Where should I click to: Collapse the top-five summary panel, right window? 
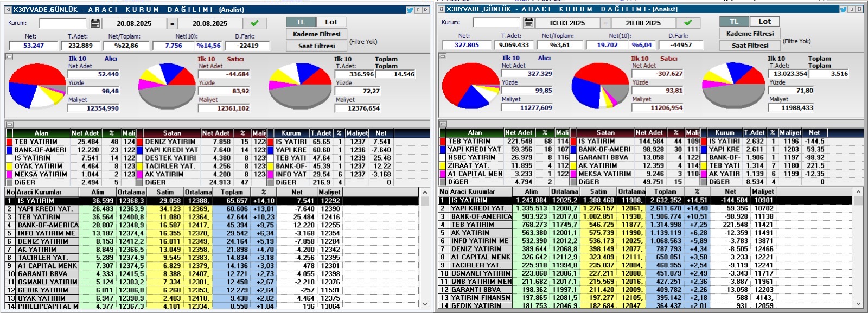click(443, 124)
